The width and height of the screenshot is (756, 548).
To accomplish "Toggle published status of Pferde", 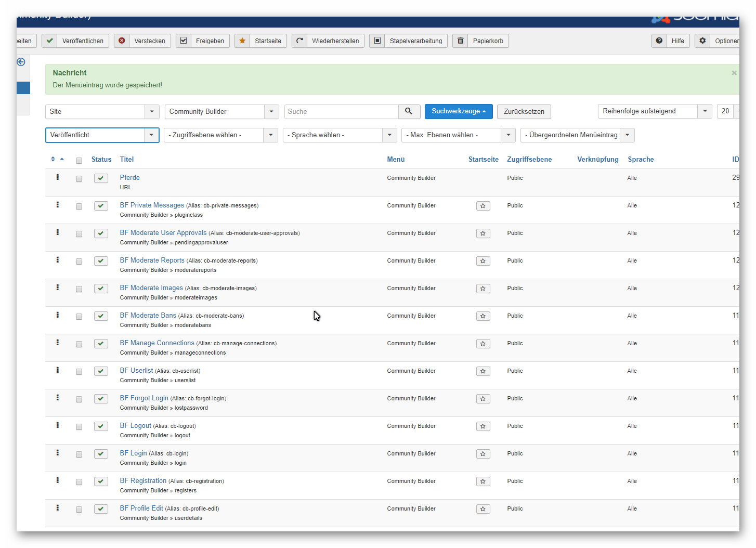I will [101, 178].
